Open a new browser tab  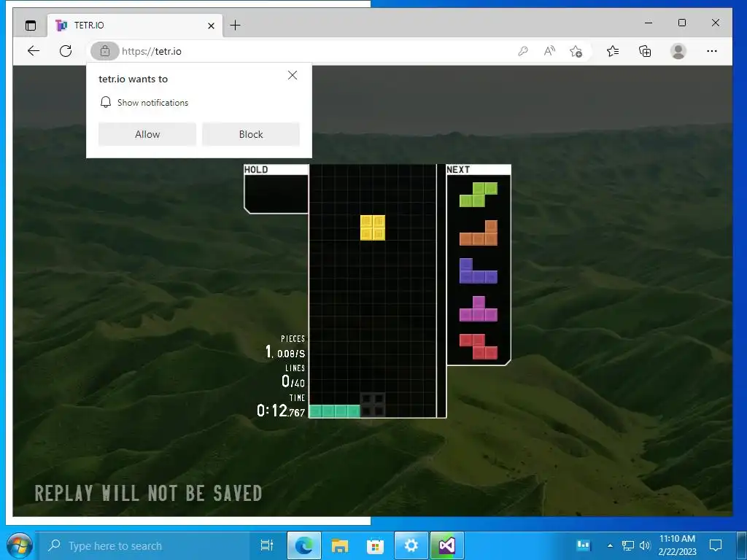point(236,26)
